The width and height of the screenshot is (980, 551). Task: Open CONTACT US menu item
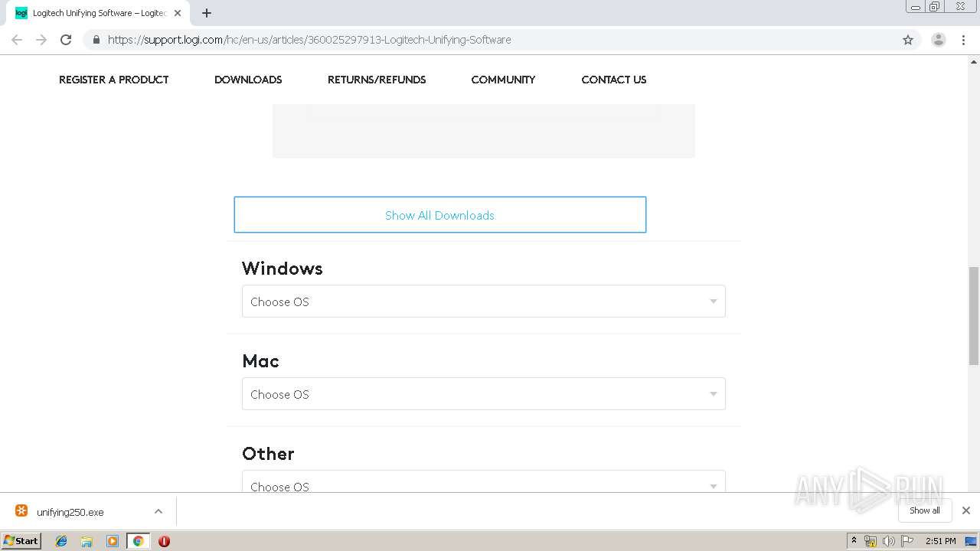pos(614,80)
